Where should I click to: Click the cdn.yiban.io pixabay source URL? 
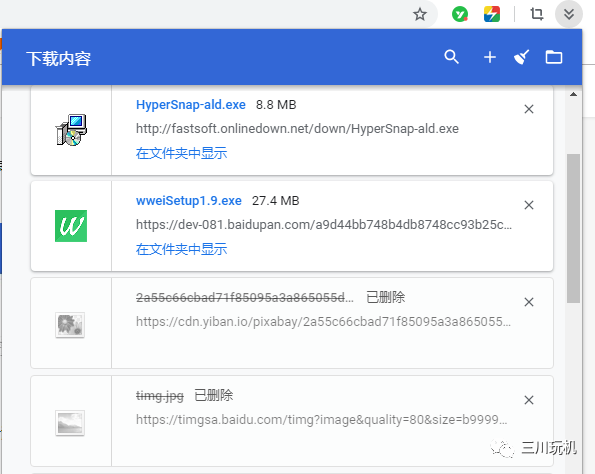(x=323, y=322)
